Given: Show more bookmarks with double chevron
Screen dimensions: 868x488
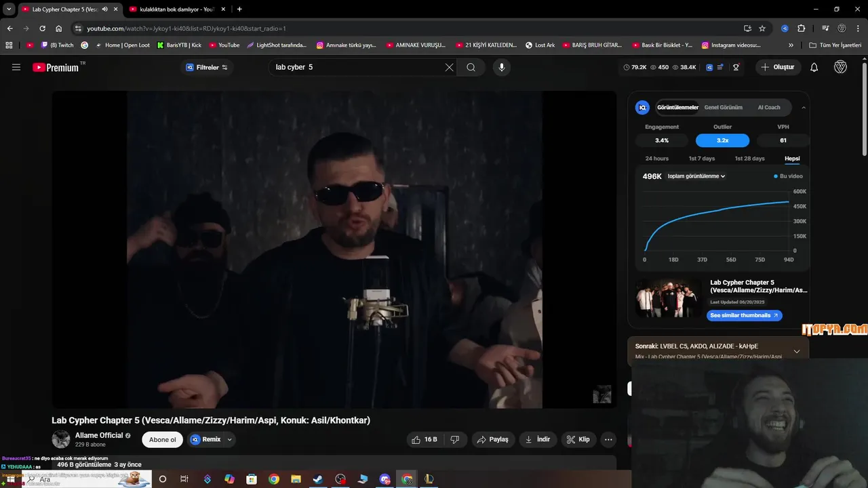Looking at the screenshot, I should (x=791, y=45).
